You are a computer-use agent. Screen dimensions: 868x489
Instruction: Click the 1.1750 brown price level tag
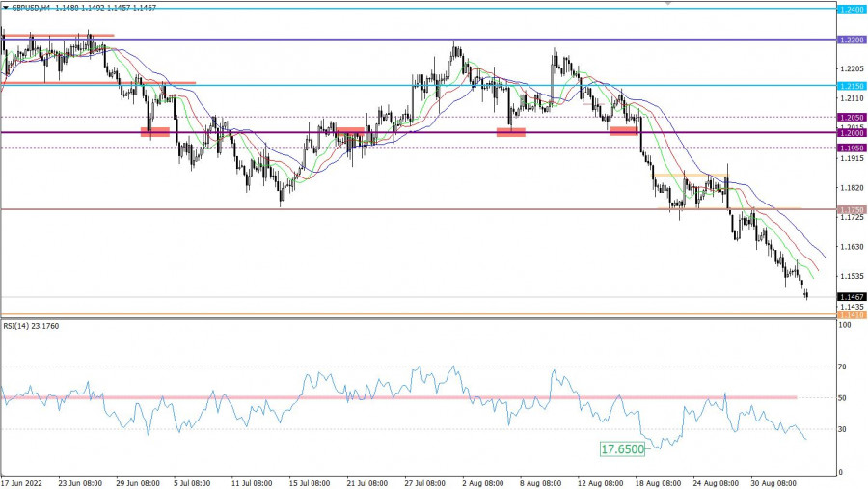(852, 209)
